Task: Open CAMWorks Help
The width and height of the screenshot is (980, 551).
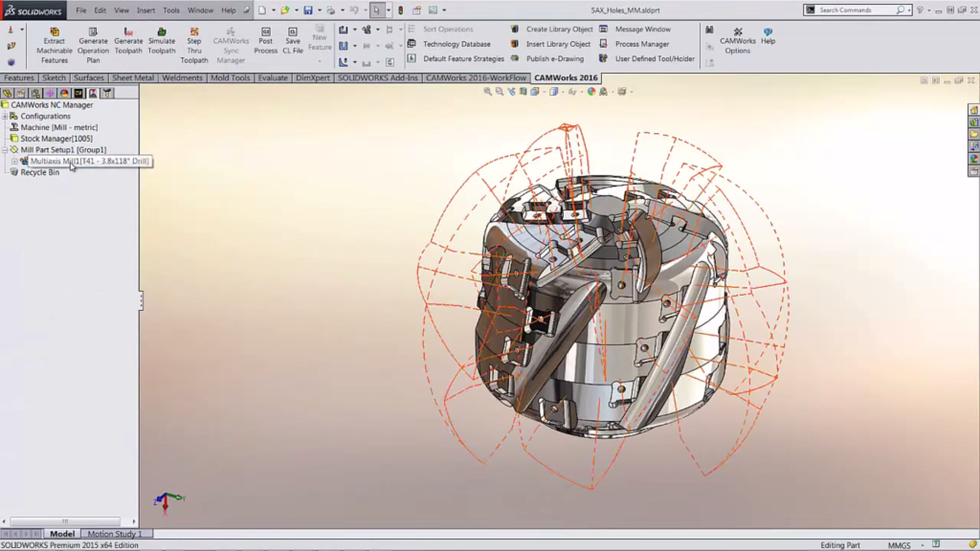Action: point(768,36)
